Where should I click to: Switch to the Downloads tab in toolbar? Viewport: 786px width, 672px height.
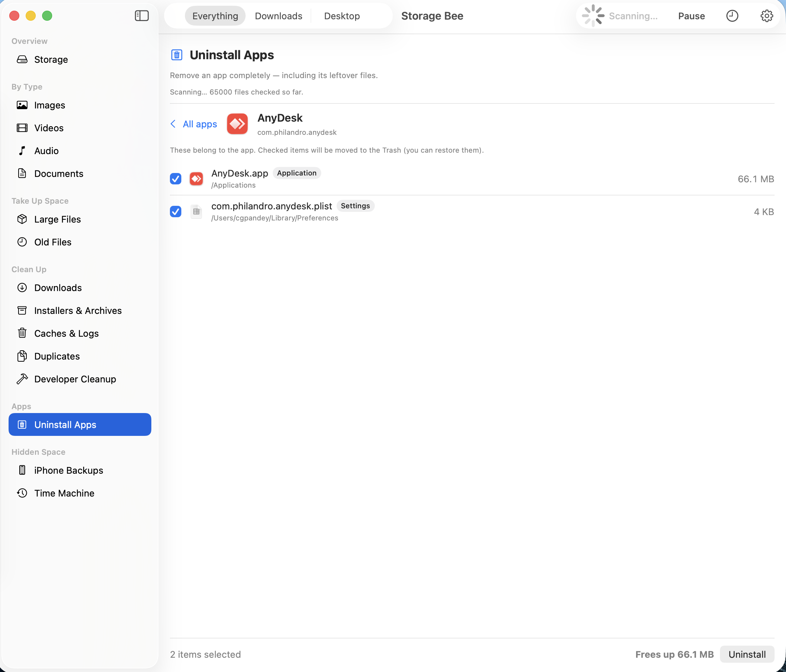click(278, 16)
